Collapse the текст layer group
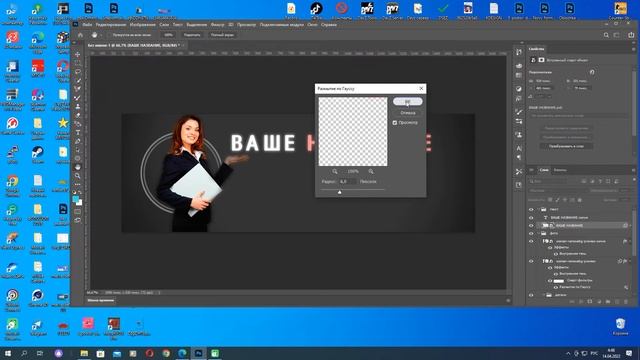 pos(538,209)
